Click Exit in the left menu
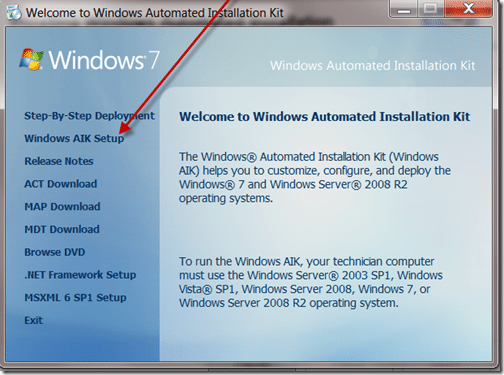This screenshot has width=504, height=375. [33, 320]
